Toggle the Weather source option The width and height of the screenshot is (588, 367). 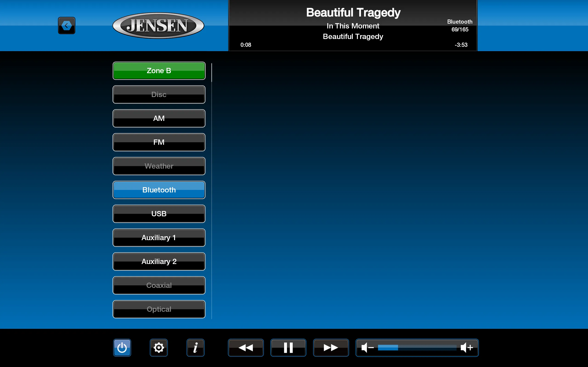pyautogui.click(x=159, y=166)
